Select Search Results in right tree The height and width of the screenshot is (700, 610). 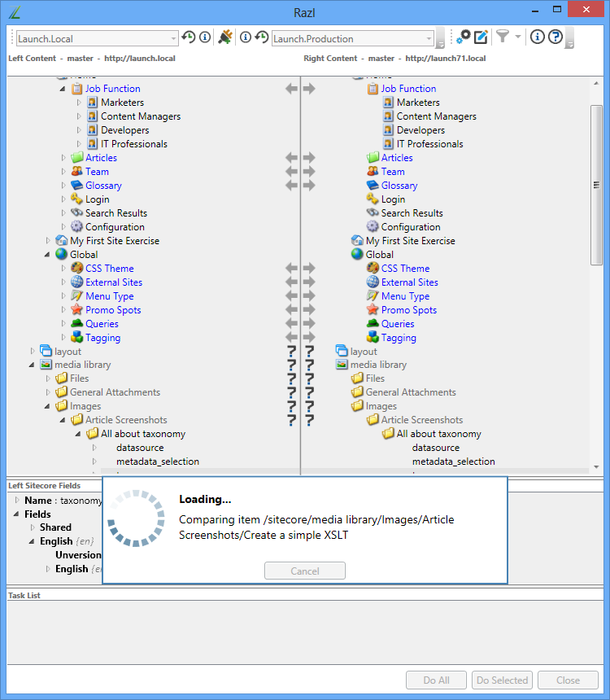412,213
